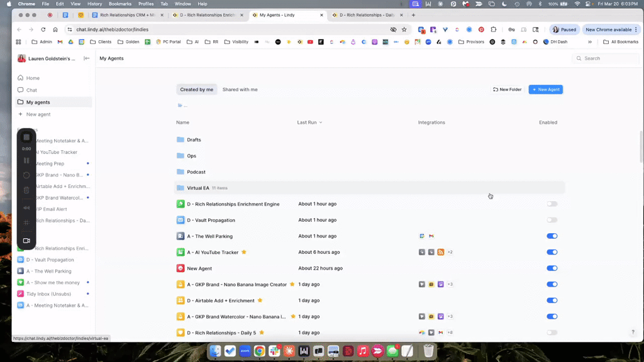Screen dimensions: 644x362
Task: Expand the Virtual EA folder
Action: pos(197,188)
